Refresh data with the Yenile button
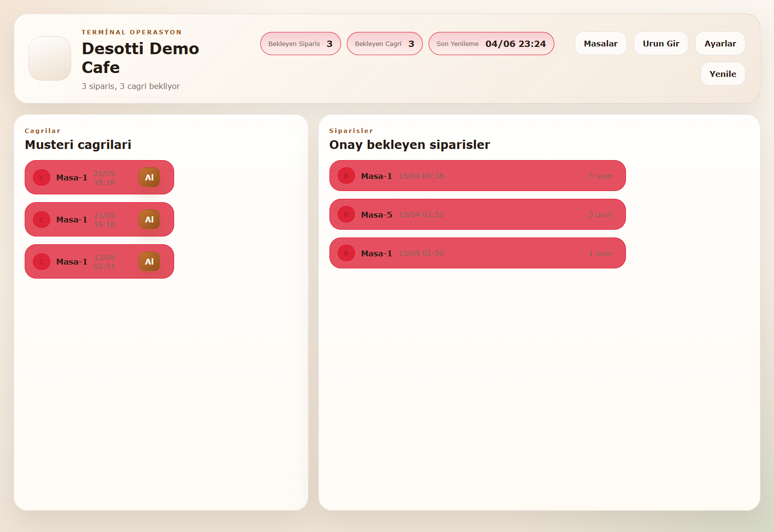774x532 pixels. 723,74
